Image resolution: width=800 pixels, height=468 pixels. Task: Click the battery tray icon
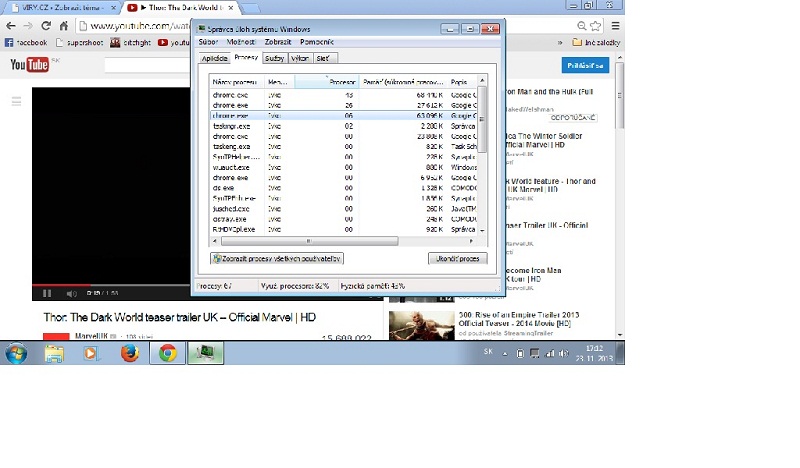coord(520,353)
